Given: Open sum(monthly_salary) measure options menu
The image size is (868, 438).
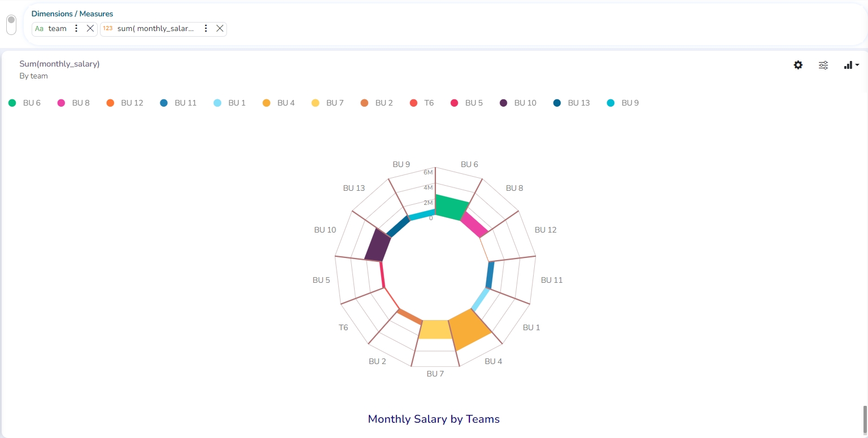Looking at the screenshot, I should (x=206, y=28).
